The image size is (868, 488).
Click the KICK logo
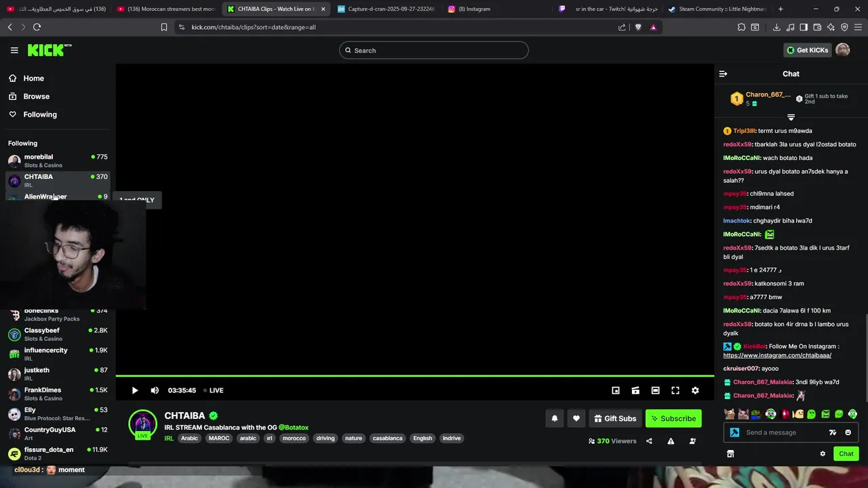[x=49, y=50]
